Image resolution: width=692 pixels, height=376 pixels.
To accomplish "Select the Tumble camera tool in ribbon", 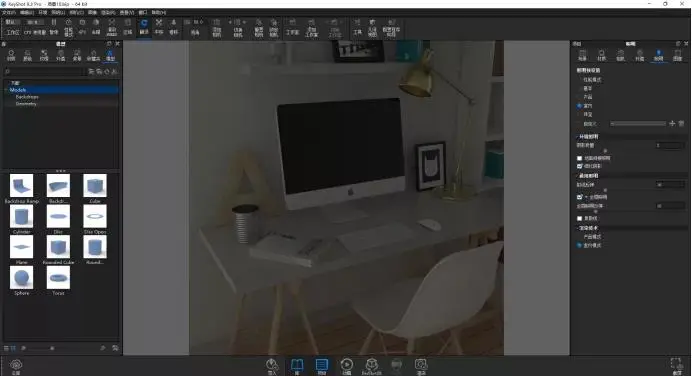I will pos(144,26).
